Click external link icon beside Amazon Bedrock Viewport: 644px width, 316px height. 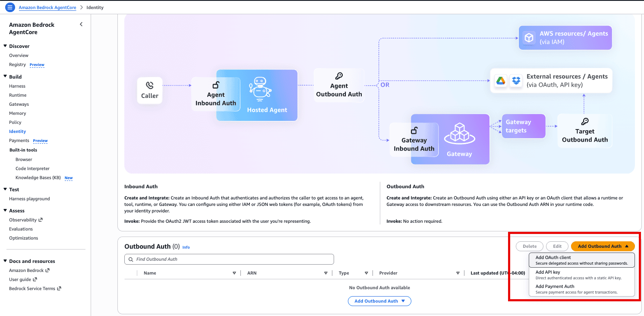click(47, 270)
